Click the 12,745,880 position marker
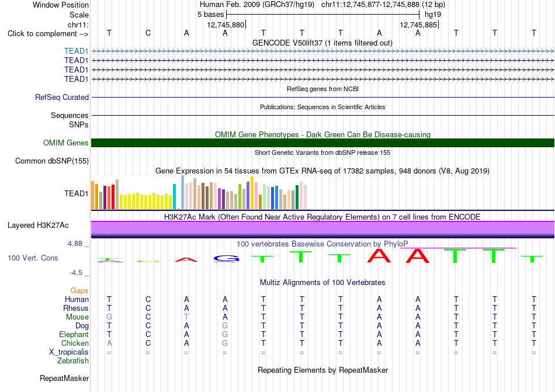The height and width of the screenshot is (392, 555). pyautogui.click(x=226, y=25)
